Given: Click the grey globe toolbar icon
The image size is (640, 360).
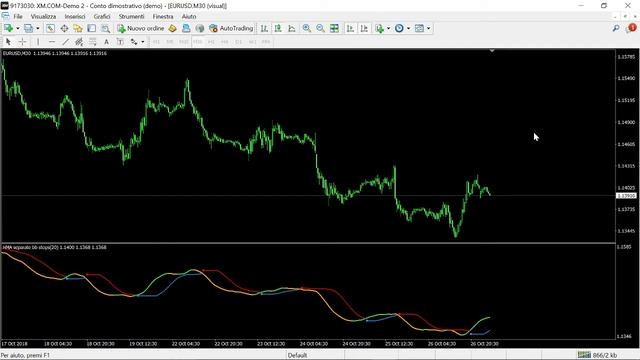Looking at the screenshot, I should [200, 28].
